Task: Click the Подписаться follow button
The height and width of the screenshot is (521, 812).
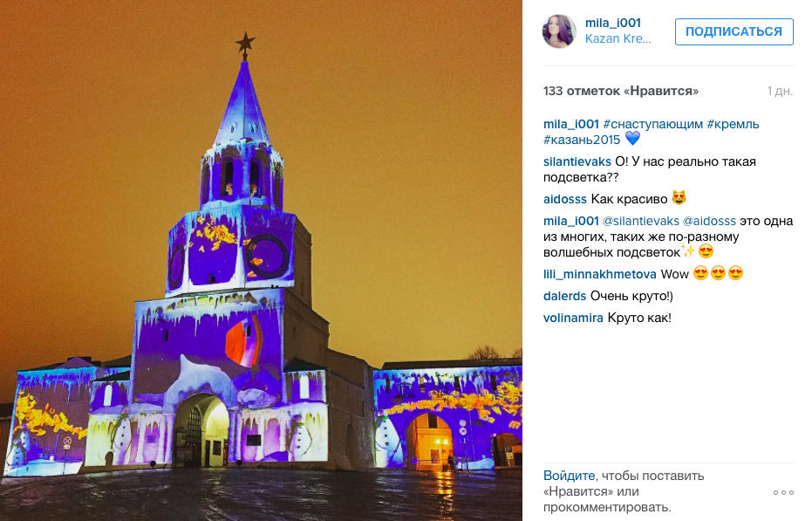Action: (x=734, y=31)
